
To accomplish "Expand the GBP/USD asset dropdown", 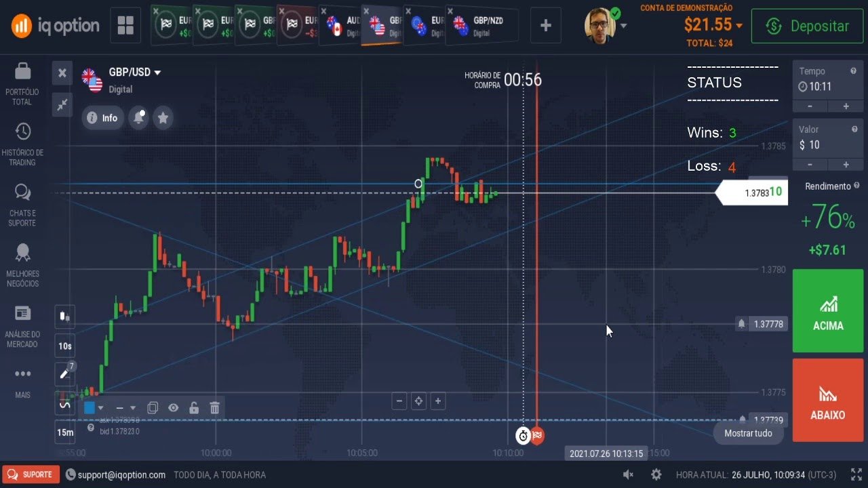I will point(157,72).
